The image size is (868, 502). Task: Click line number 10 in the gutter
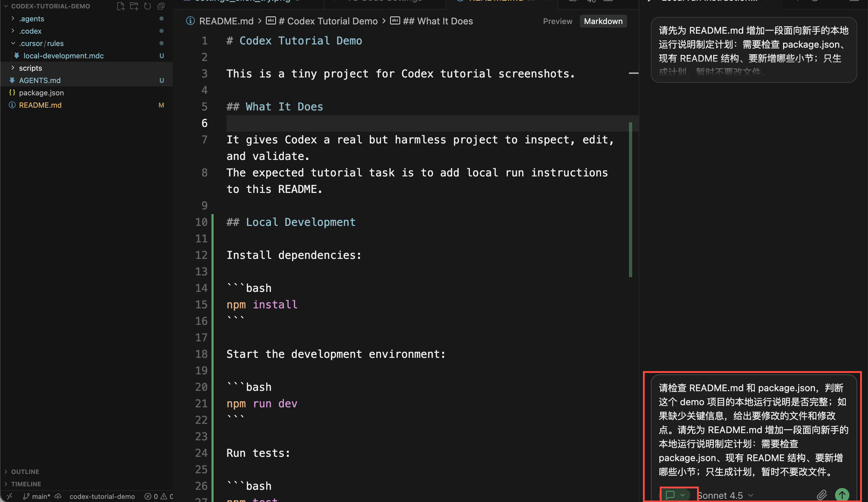pyautogui.click(x=201, y=222)
